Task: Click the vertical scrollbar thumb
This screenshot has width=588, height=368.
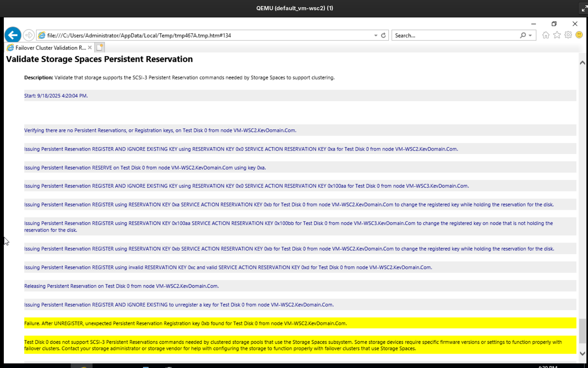Action: click(x=582, y=331)
